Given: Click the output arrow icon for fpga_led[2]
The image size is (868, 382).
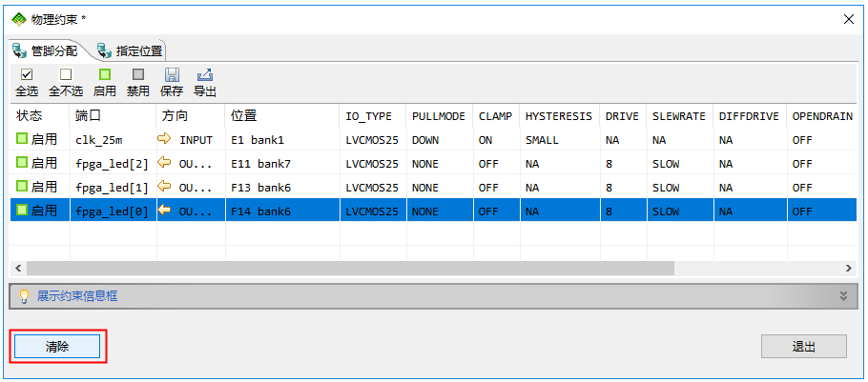Looking at the screenshot, I should [x=164, y=163].
